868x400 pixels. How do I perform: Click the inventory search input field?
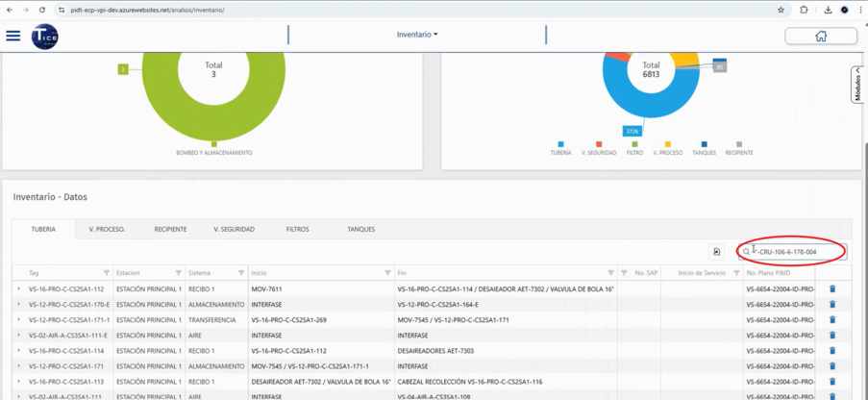tap(796, 252)
